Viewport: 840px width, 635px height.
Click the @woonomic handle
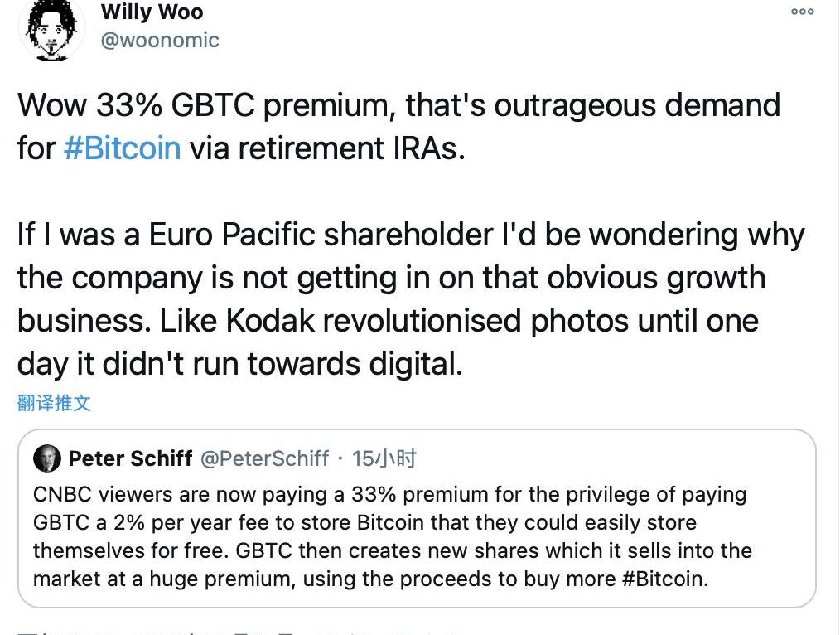click(160, 41)
